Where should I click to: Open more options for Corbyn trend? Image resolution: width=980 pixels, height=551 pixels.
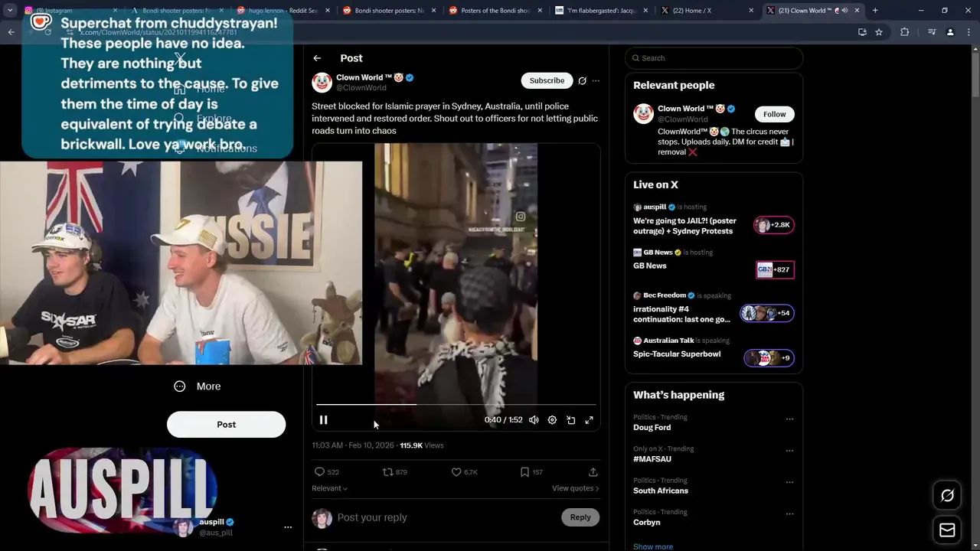[789, 514]
